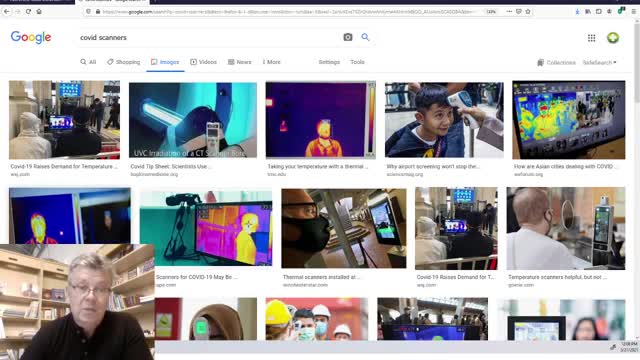Search by image using the camera icon
640x360 pixels.
pyautogui.click(x=348, y=37)
